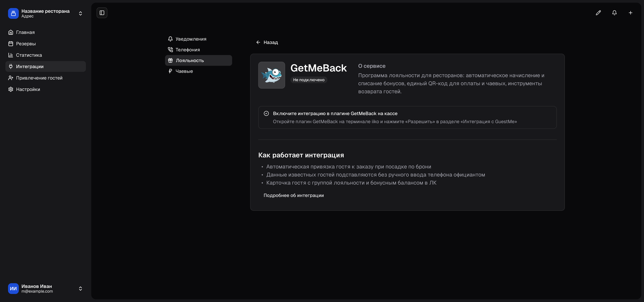Click the pencil edit icon
The image size is (644, 302).
coord(598,13)
